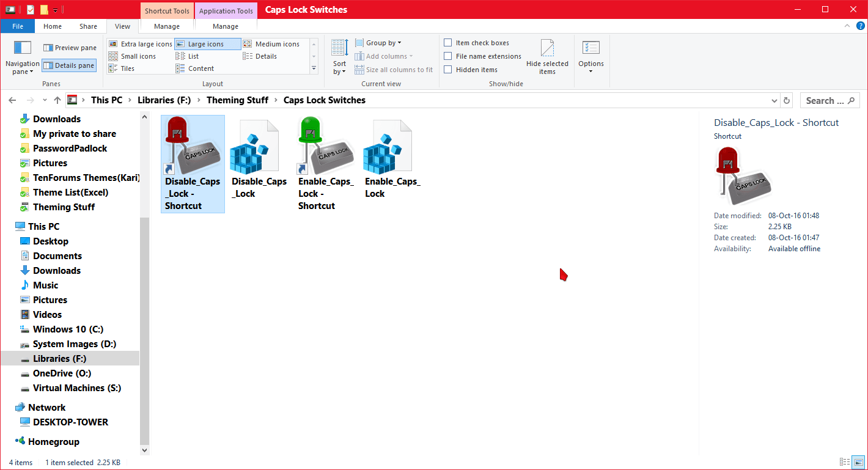Refresh the current folder view
Screen dimensions: 868x470
(x=786, y=100)
